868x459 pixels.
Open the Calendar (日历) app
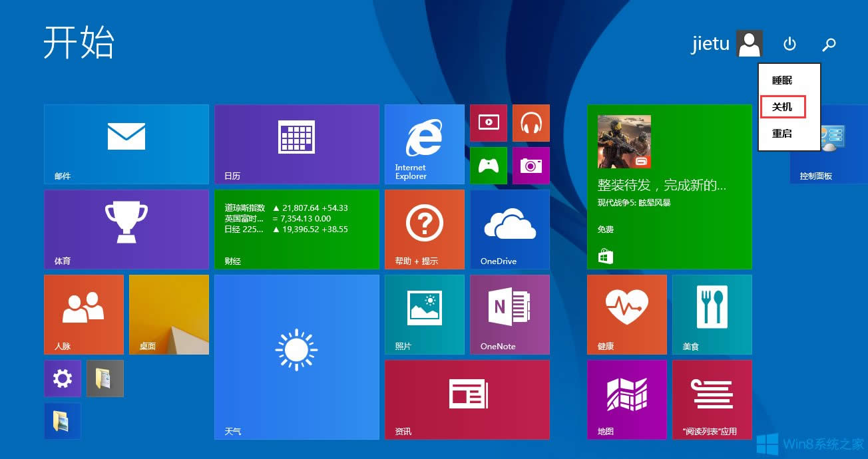(x=297, y=144)
